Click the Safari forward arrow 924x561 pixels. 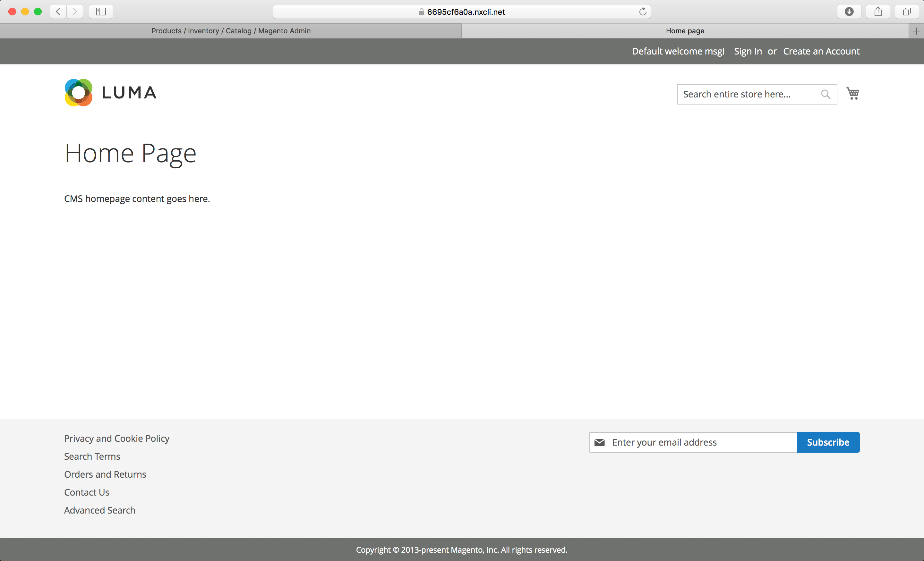tap(75, 12)
